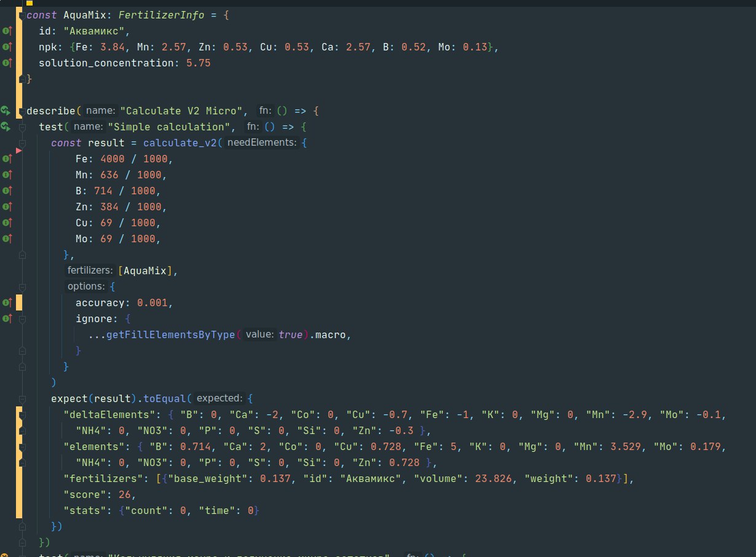Click the expected: inlay parameter hint
This screenshot has width=756, height=557.
click(221, 398)
